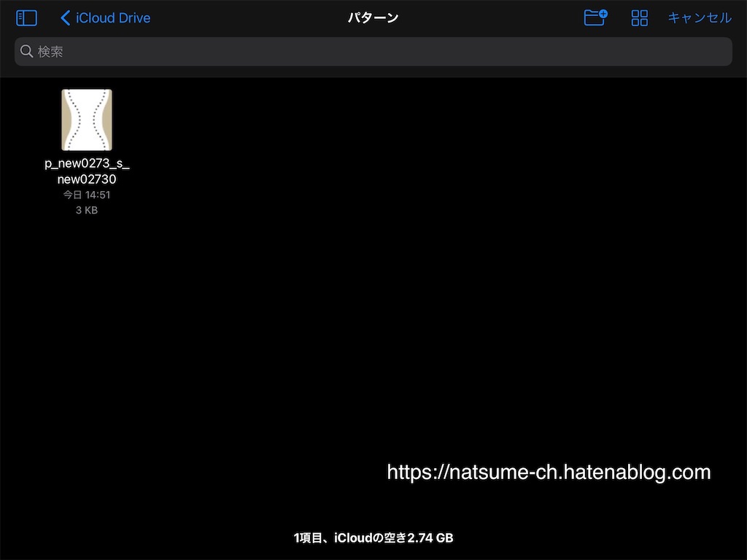The height and width of the screenshot is (560, 747).
Task: Tap the new folder icon
Action: point(595,17)
